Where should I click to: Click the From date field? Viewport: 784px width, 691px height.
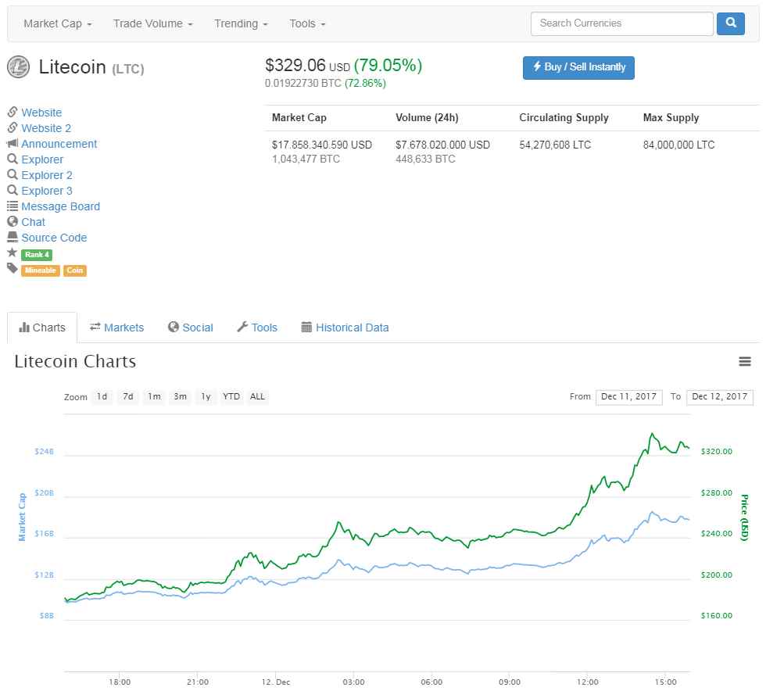coord(629,397)
